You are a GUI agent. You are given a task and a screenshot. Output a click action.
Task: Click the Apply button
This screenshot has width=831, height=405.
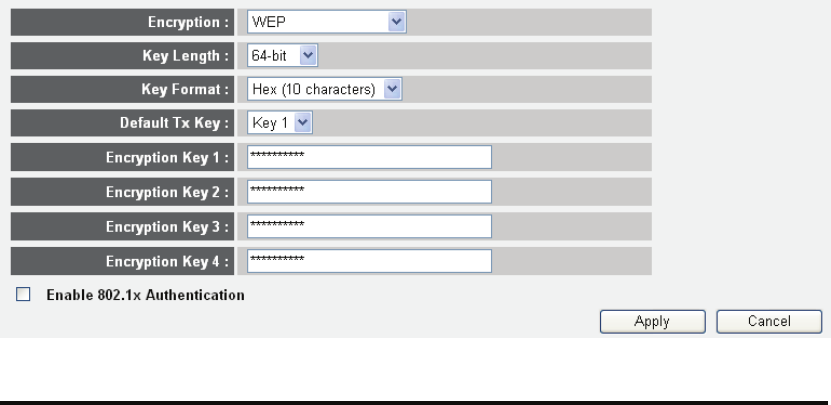(x=651, y=321)
